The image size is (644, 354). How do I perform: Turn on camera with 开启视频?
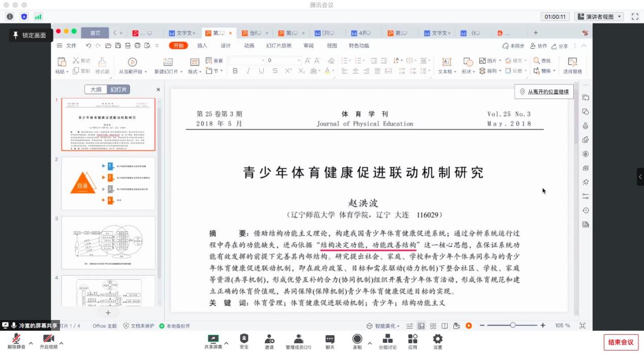[49, 339]
